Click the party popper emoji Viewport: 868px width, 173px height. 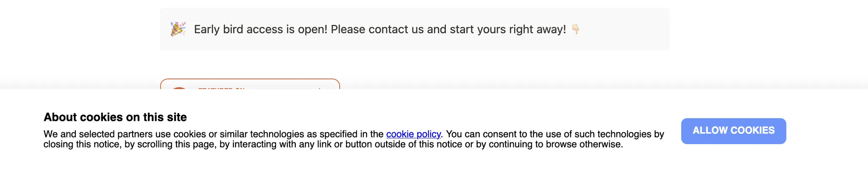point(178,29)
